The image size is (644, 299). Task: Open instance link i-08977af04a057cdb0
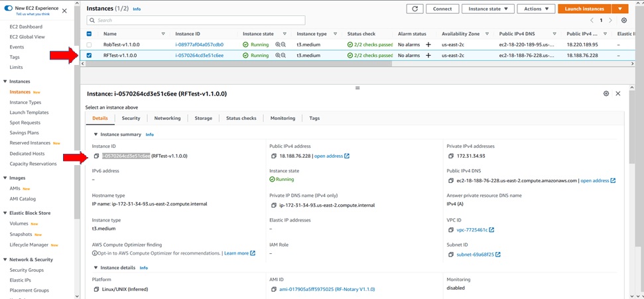[x=199, y=44]
